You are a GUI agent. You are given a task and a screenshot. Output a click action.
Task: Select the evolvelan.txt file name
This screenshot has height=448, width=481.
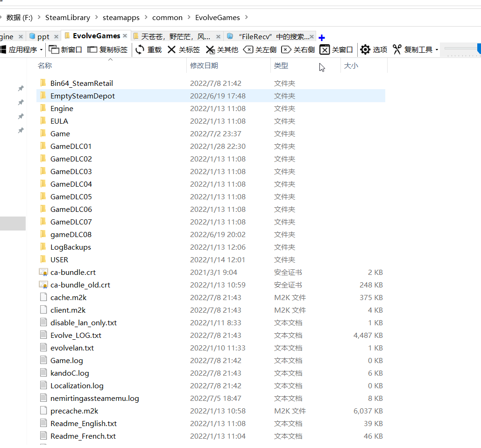pyautogui.click(x=72, y=348)
